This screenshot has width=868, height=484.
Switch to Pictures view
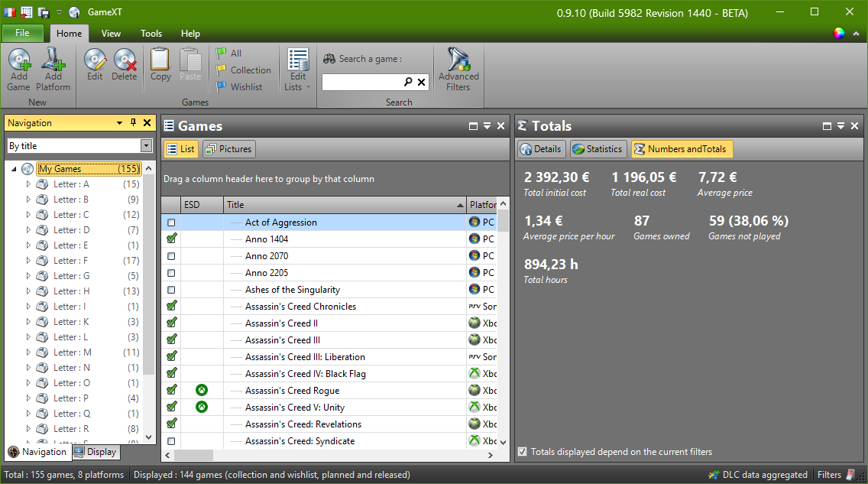[x=228, y=149]
